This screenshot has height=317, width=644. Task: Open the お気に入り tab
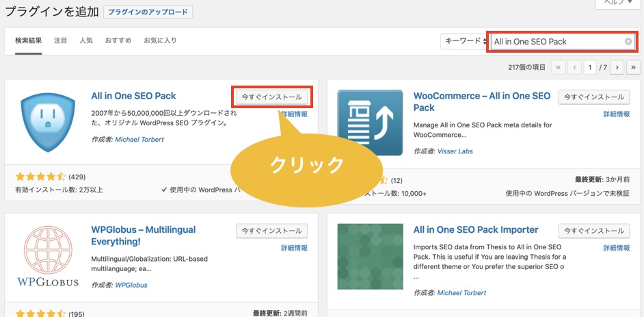click(160, 40)
